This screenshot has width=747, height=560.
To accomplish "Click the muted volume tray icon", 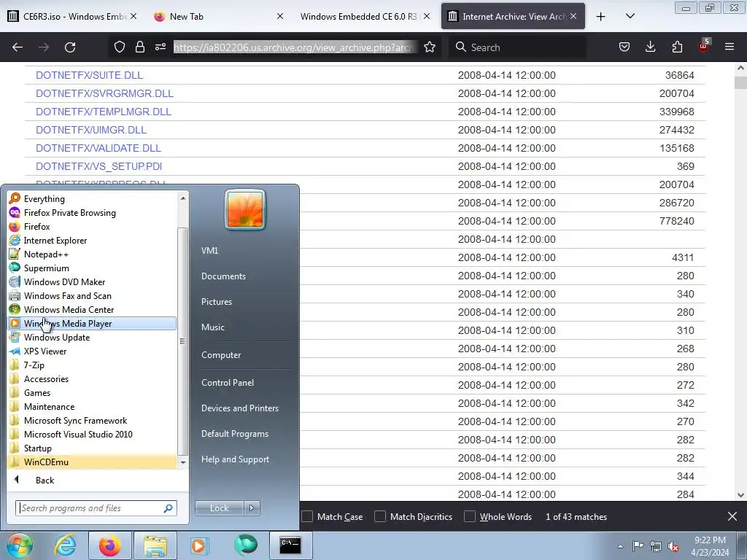I will (673, 546).
